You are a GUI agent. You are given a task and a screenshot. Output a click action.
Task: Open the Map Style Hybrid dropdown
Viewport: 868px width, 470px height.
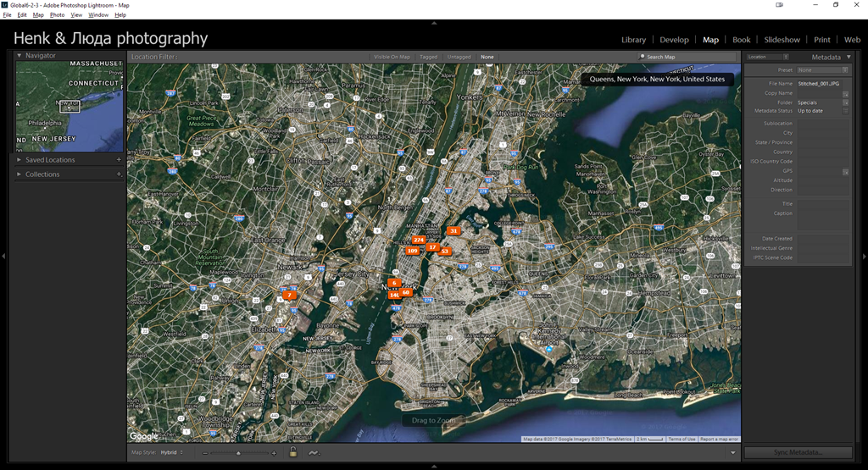pyautogui.click(x=171, y=452)
